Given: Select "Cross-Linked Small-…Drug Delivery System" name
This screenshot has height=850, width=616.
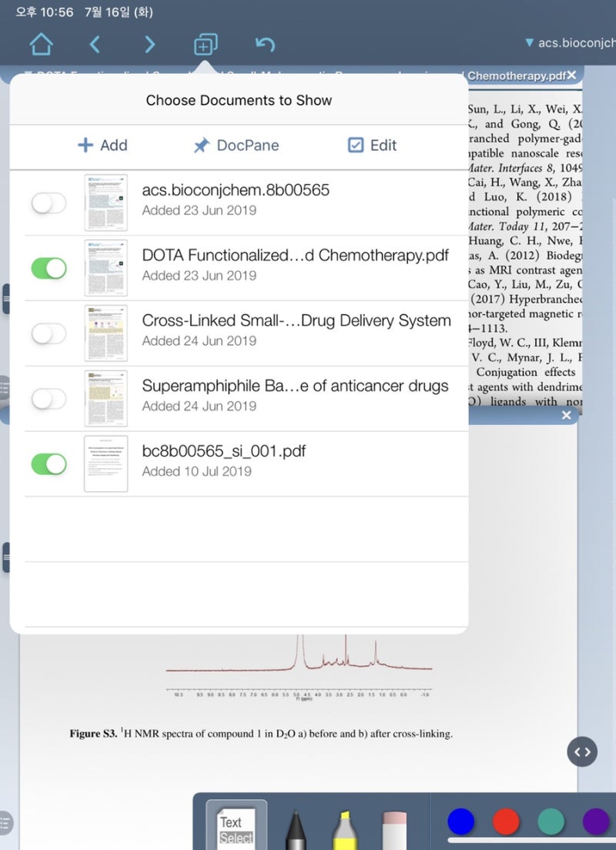Looking at the screenshot, I should point(296,320).
